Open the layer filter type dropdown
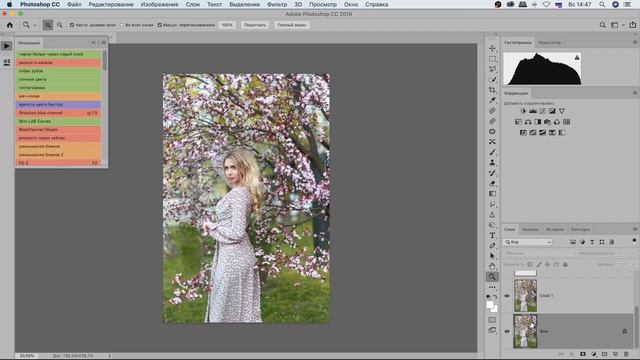Screen dimensions: 640x360 point(528,242)
